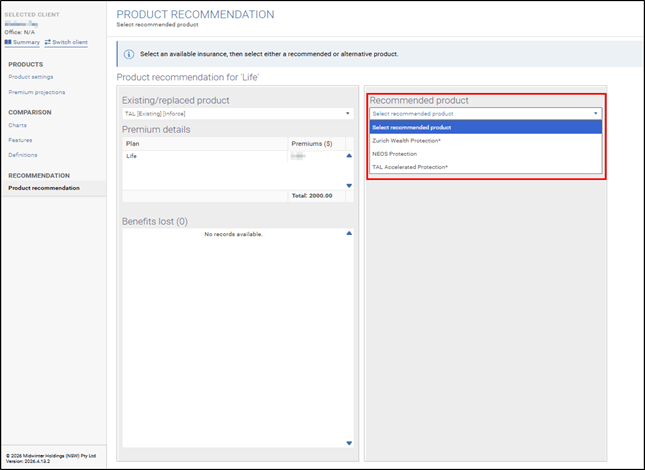Click the Summary book icon
This screenshot has width=645, height=470.
(9, 42)
